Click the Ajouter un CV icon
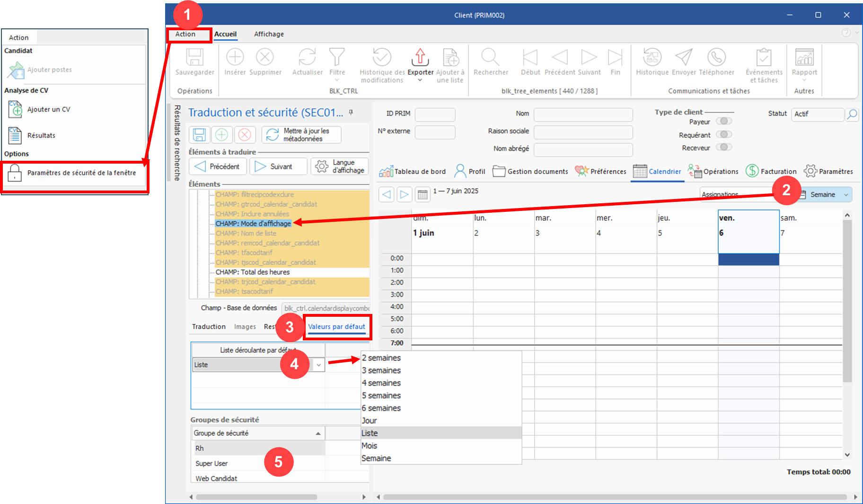The width and height of the screenshot is (863, 504). [x=15, y=109]
